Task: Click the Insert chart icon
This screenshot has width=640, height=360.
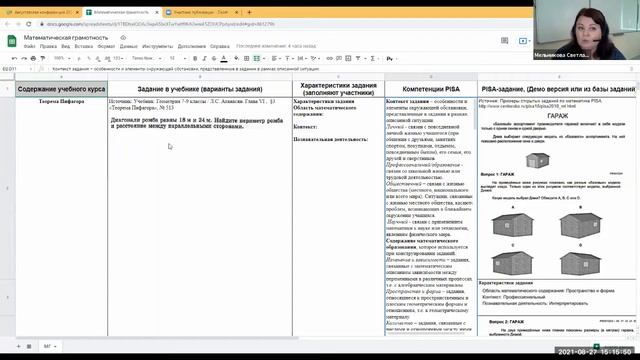Action: [x=348, y=59]
